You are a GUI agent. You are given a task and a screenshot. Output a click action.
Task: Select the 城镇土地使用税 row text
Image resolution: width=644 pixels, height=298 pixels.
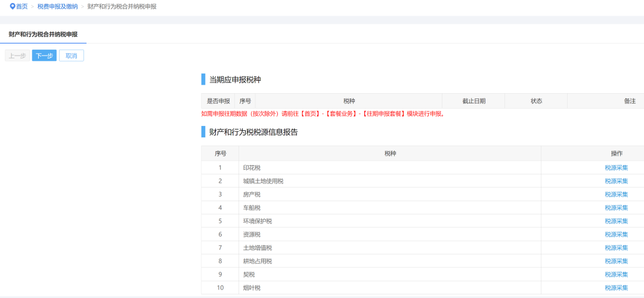pos(264,181)
